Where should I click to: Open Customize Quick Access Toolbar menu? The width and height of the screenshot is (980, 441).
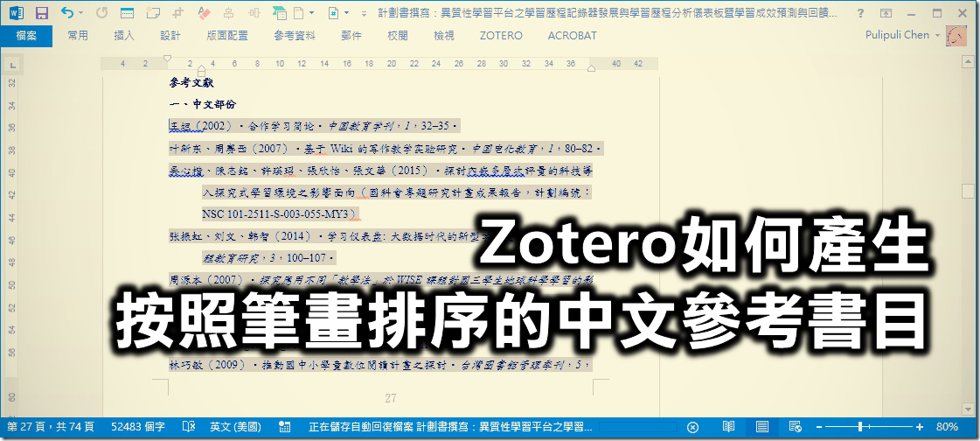pos(365,13)
